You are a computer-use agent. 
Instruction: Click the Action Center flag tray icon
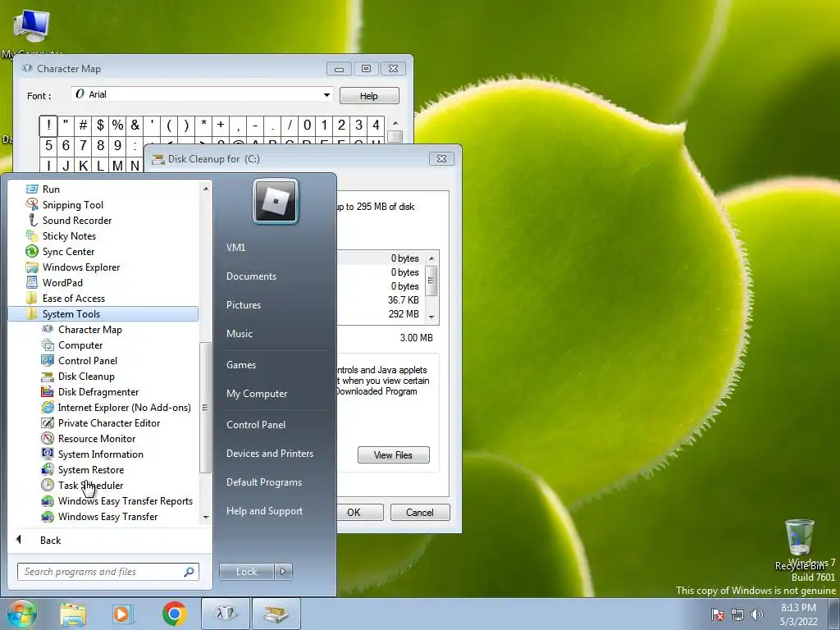click(x=717, y=614)
